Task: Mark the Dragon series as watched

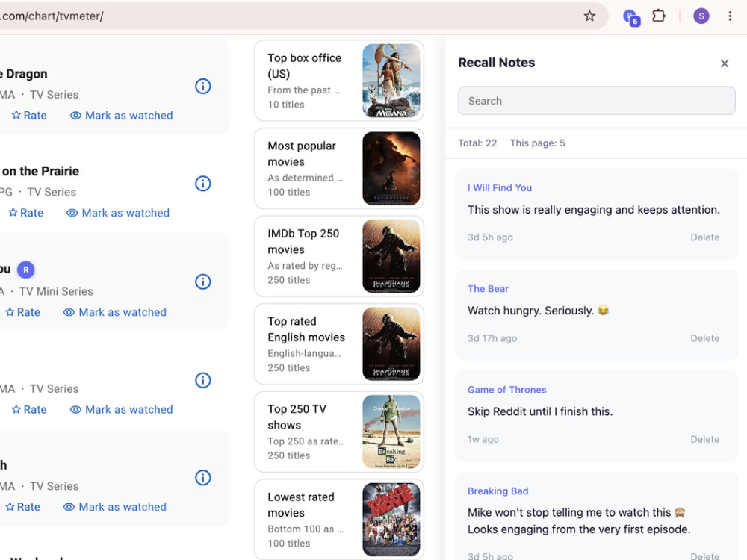Action: (122, 115)
